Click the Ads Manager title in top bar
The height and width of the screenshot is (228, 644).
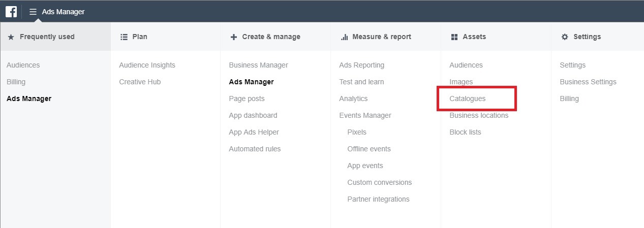point(64,12)
